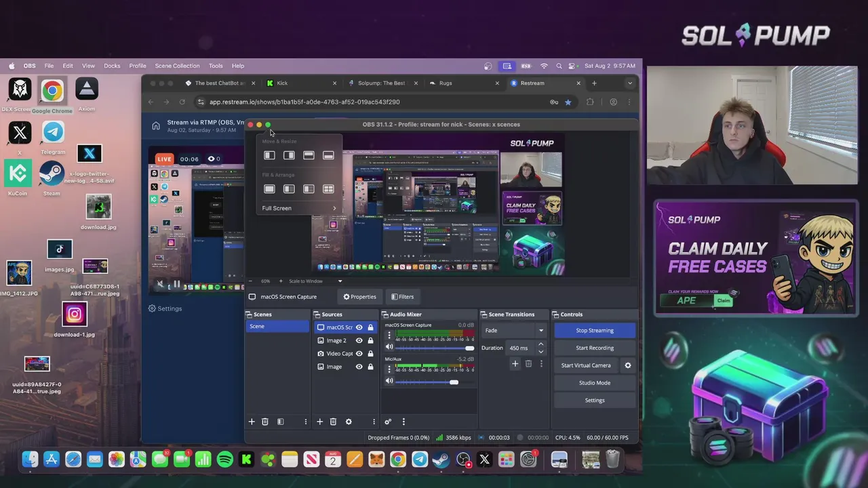This screenshot has width=868, height=488.
Task: Open the Docks menu
Action: 112,66
